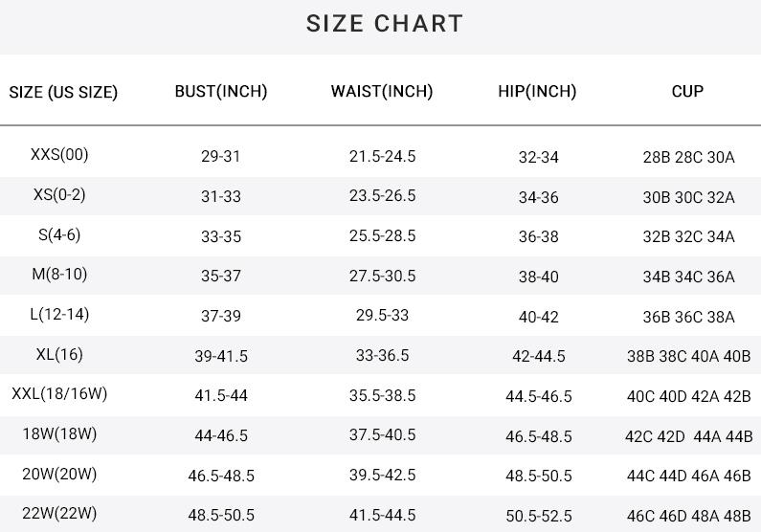The image size is (761, 532).
Task: Click the 22W(22W) size label
Action: (59, 514)
